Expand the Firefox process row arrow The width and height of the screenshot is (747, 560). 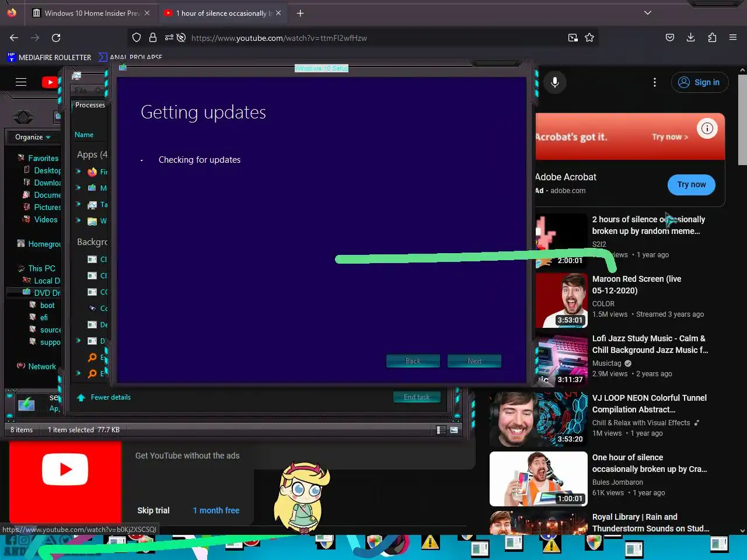(x=78, y=171)
